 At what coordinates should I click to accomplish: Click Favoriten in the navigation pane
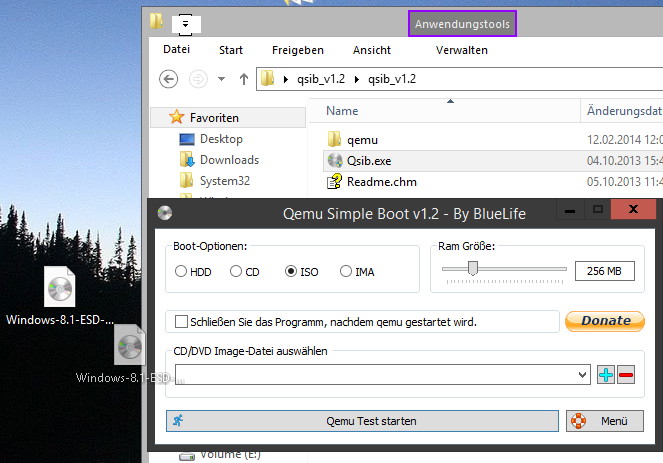tap(214, 118)
